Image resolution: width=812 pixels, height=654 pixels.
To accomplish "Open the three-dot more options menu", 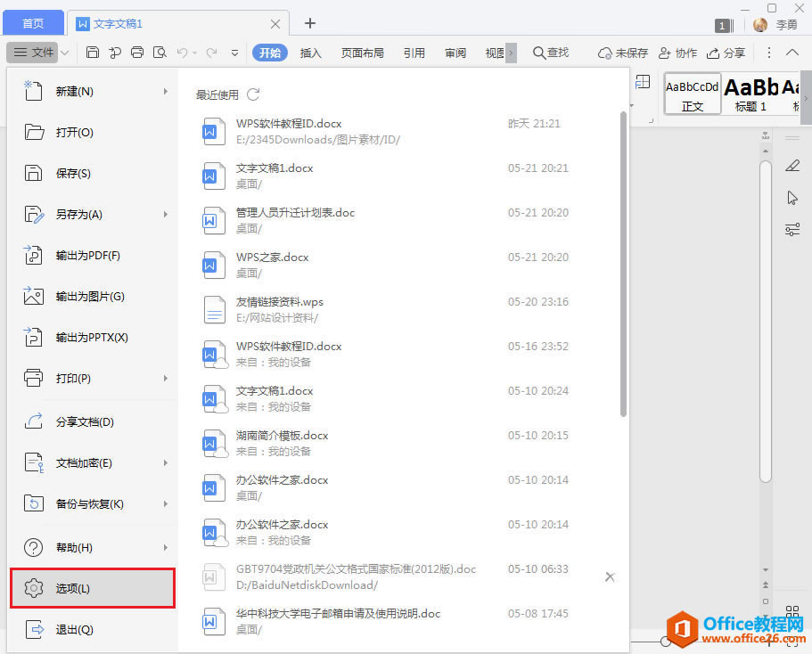I will (x=769, y=53).
